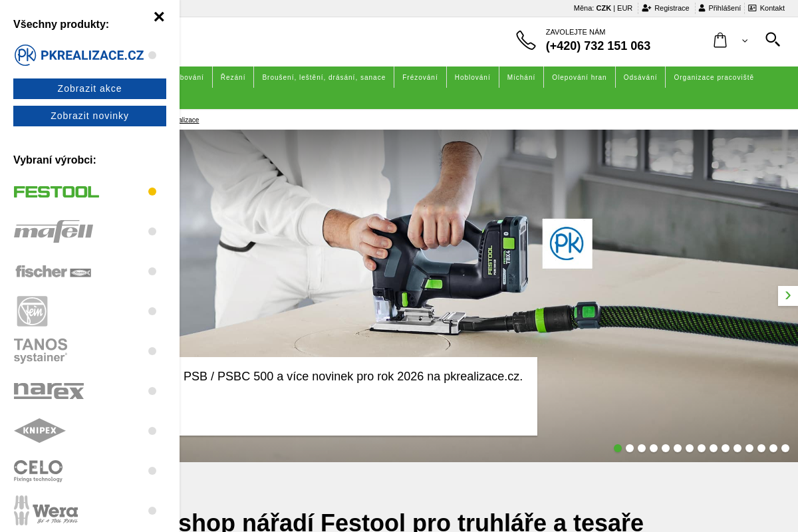Click the Kontakt card icon
The image size is (798, 532).
[752, 8]
